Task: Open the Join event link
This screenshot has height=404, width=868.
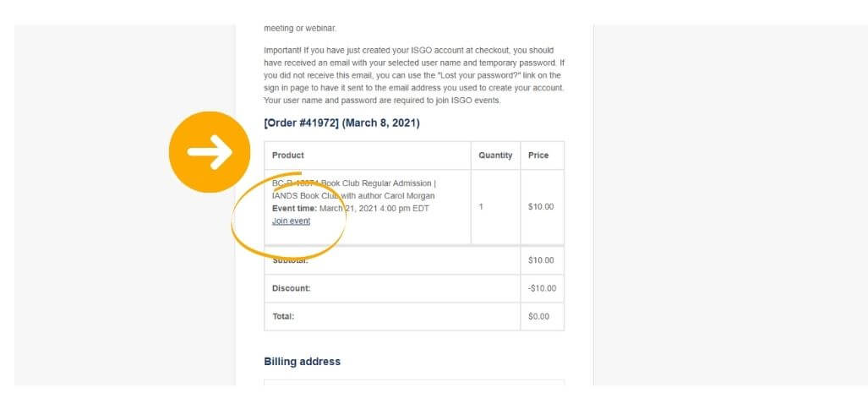Action: click(292, 221)
